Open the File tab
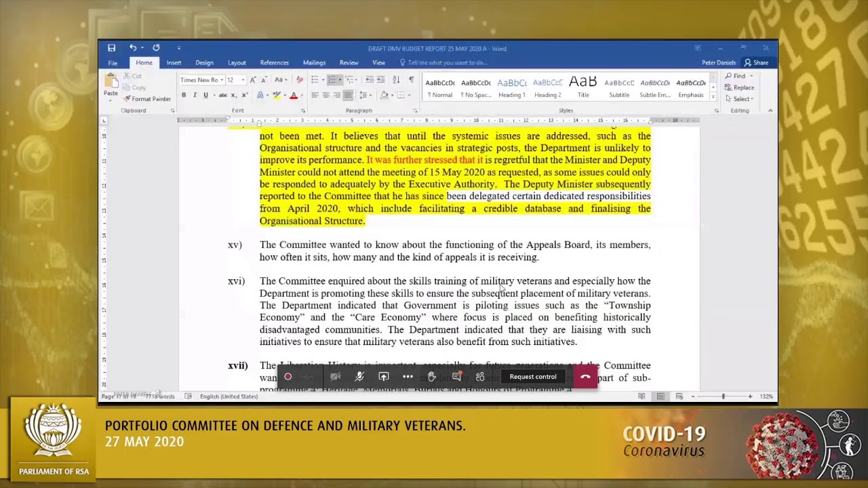Screen dimensions: 868x488 tap(113, 62)
